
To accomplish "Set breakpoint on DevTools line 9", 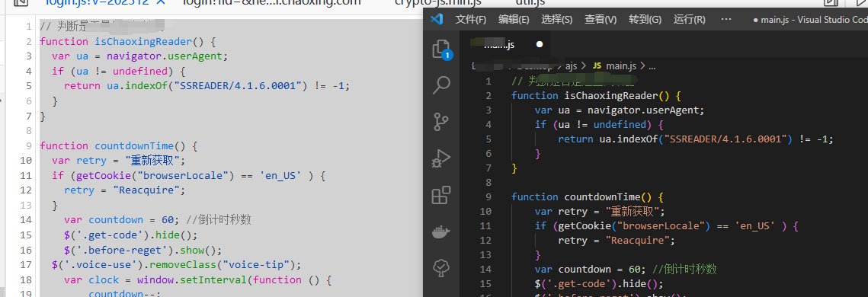I will tap(28, 146).
